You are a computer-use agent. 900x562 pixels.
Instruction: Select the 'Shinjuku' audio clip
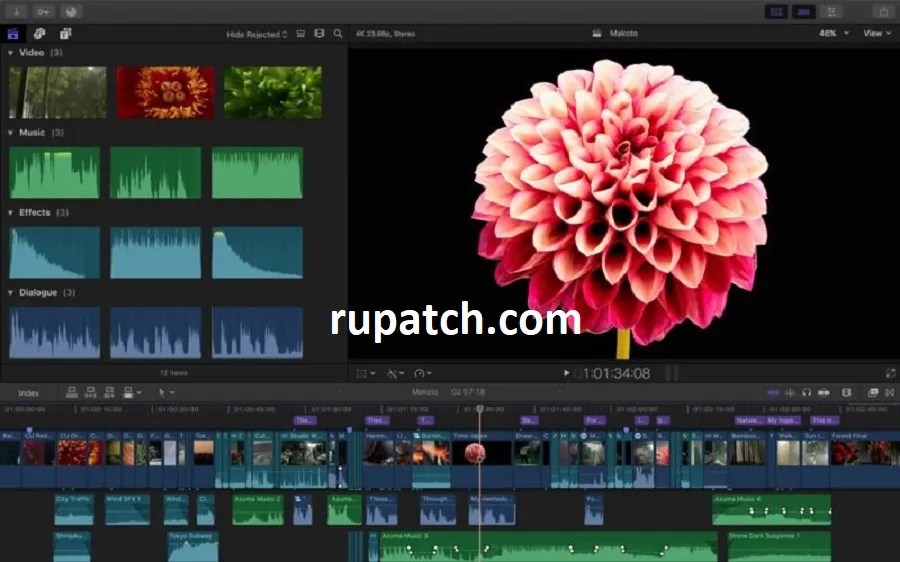(72, 547)
